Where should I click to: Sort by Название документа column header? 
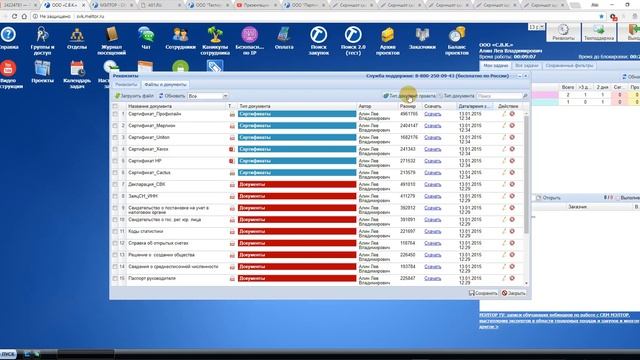176,106
